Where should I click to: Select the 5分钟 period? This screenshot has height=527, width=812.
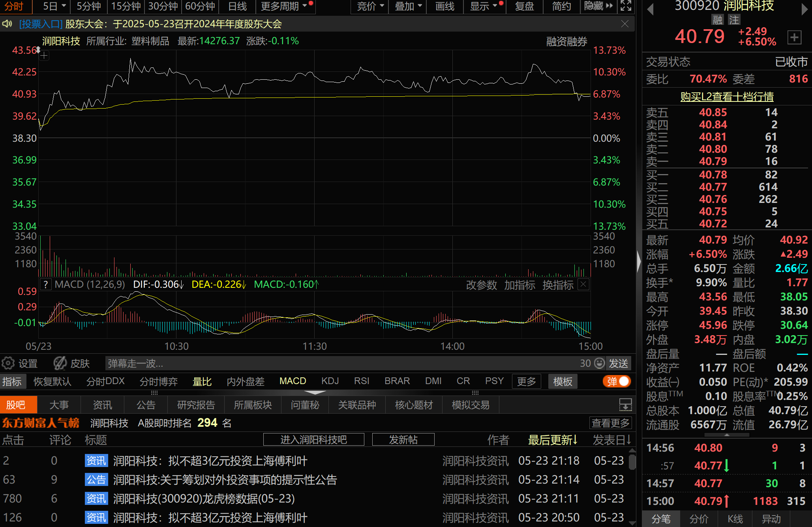pyautogui.click(x=88, y=6)
